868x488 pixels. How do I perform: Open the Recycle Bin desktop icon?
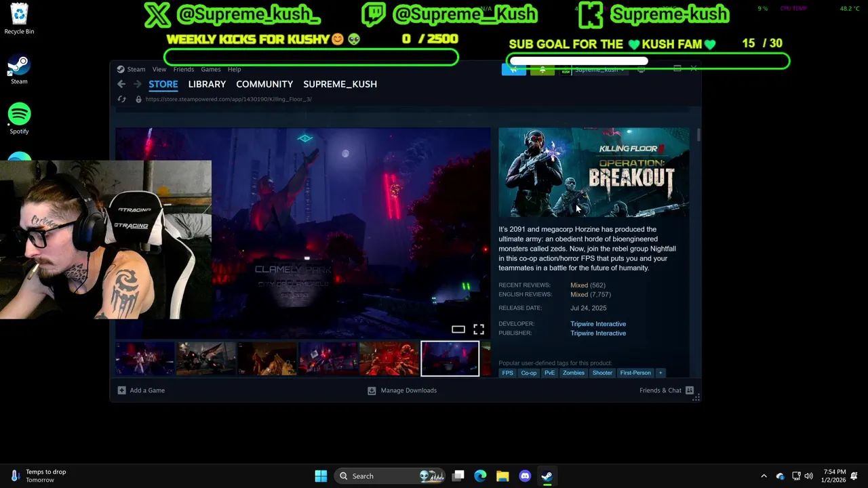(19, 18)
